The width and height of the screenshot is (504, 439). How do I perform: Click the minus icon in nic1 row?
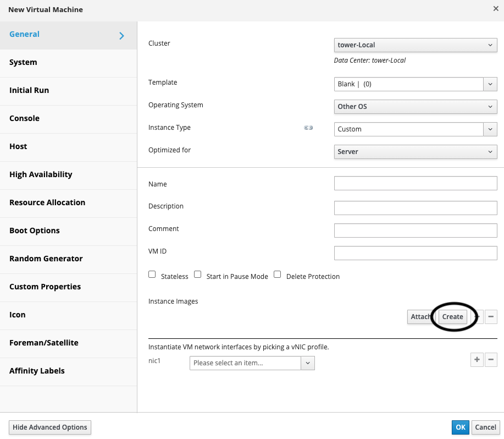(491, 360)
